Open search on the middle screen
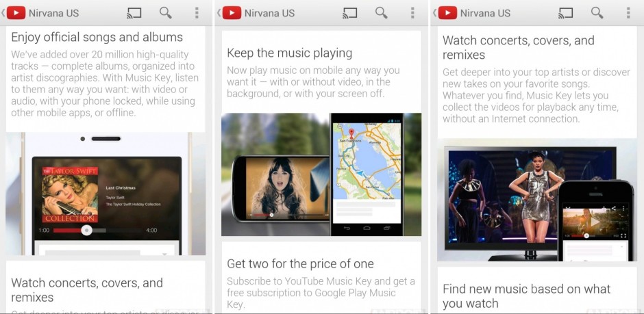Viewport: 644px width, 314px height. [x=381, y=13]
